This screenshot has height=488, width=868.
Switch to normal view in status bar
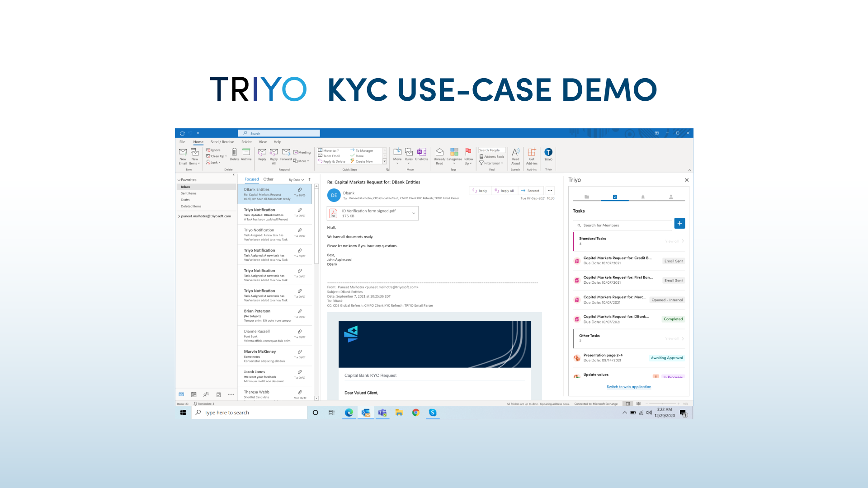628,404
